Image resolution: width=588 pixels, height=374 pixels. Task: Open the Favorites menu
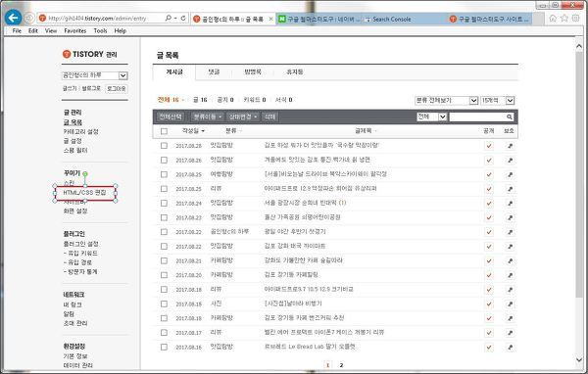point(75,30)
